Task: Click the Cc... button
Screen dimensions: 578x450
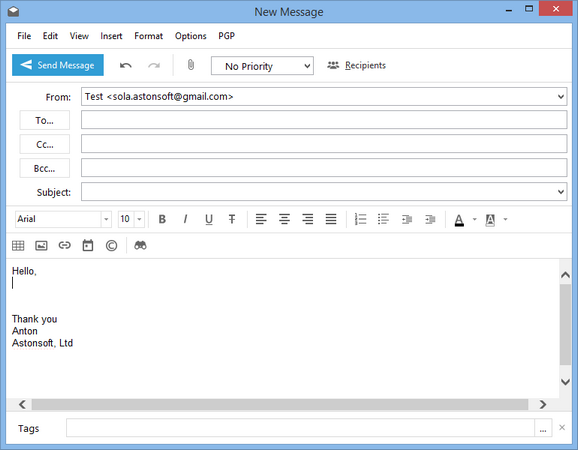Action: tap(45, 144)
